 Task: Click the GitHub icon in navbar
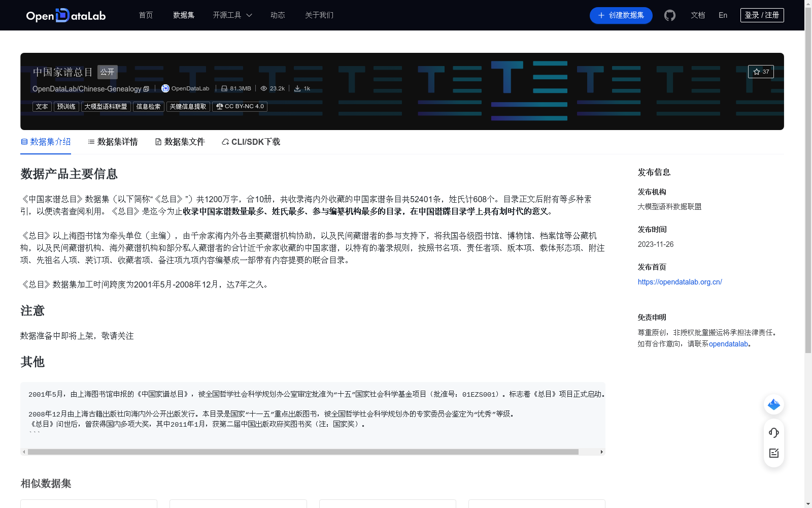point(669,15)
